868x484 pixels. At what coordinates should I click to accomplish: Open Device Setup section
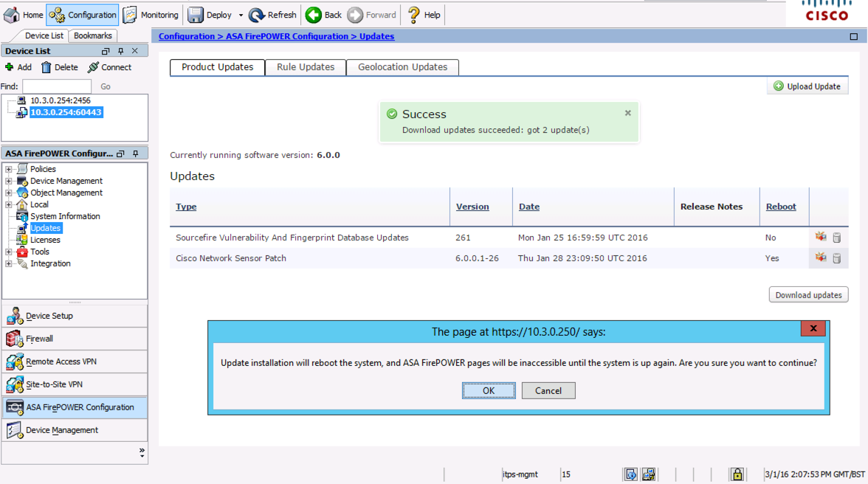(75, 316)
